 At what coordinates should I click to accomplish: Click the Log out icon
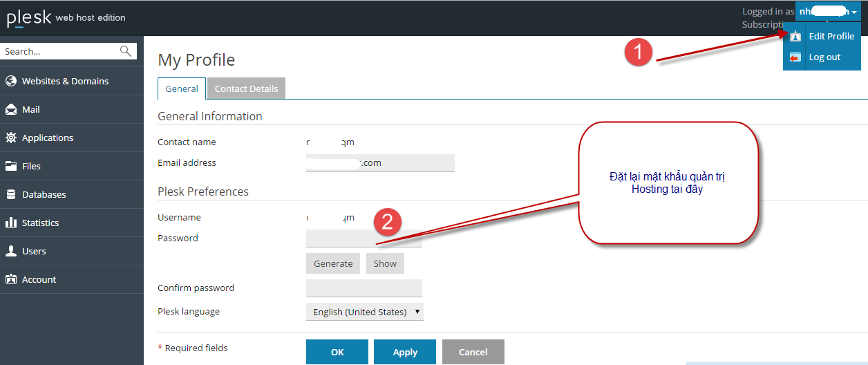[795, 57]
